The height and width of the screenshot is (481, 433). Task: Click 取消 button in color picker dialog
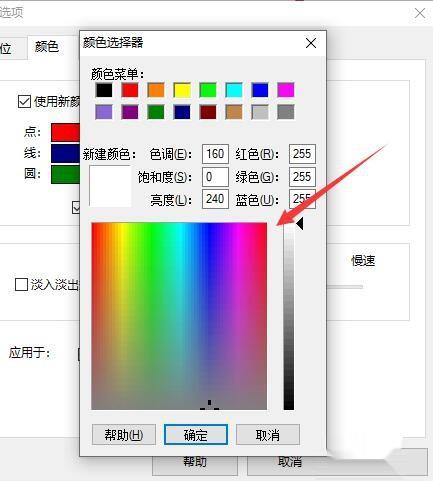[268, 435]
